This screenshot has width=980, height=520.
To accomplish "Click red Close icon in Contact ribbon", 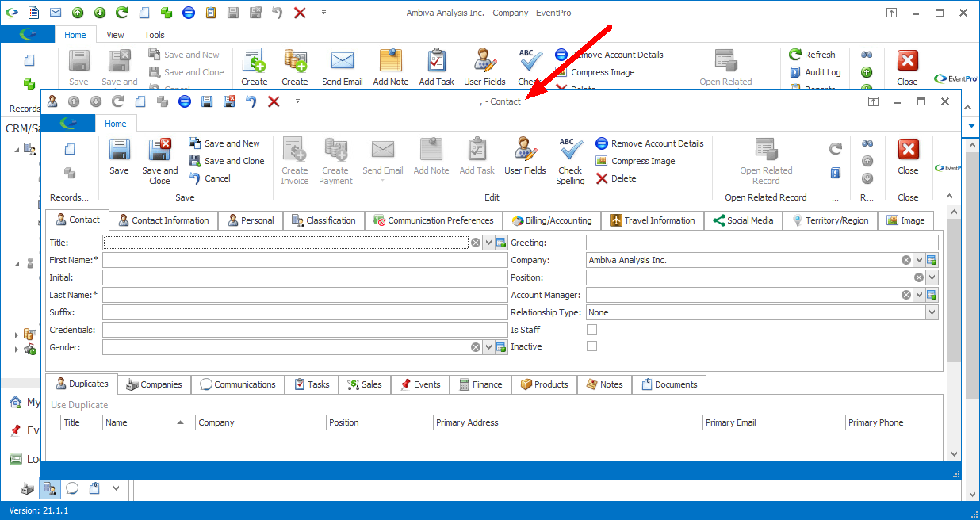I will pos(908,149).
